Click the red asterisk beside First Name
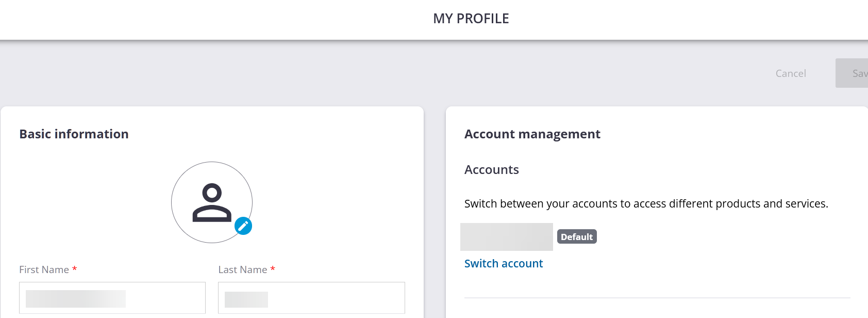The width and height of the screenshot is (868, 318). pyautogui.click(x=75, y=269)
